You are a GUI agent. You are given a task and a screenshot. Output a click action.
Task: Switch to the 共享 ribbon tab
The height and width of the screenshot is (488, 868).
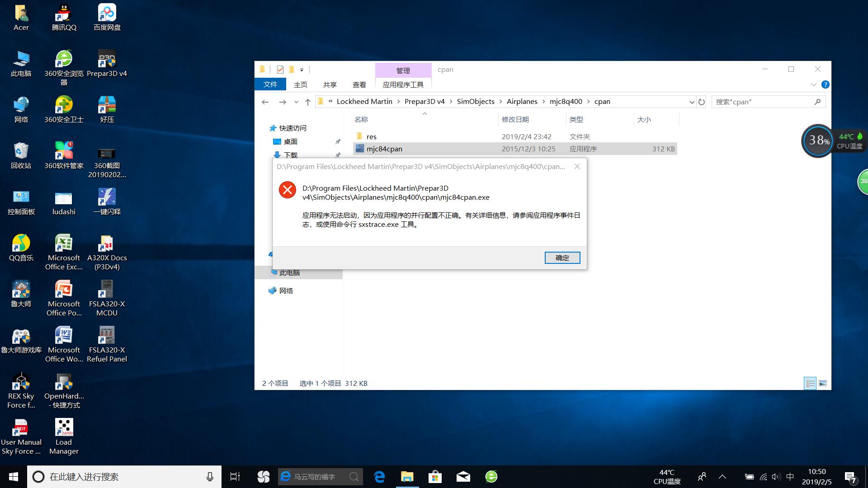(x=330, y=84)
